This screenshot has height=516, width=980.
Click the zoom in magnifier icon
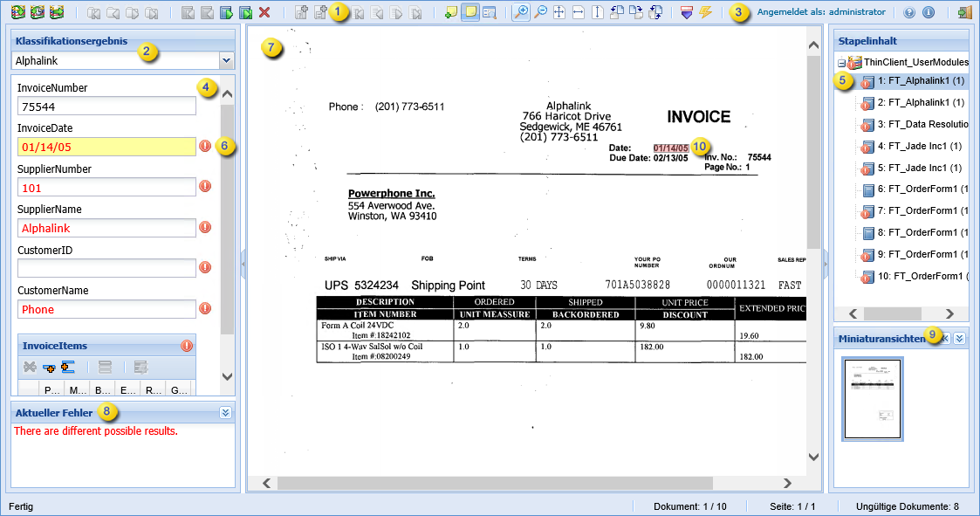click(x=521, y=13)
